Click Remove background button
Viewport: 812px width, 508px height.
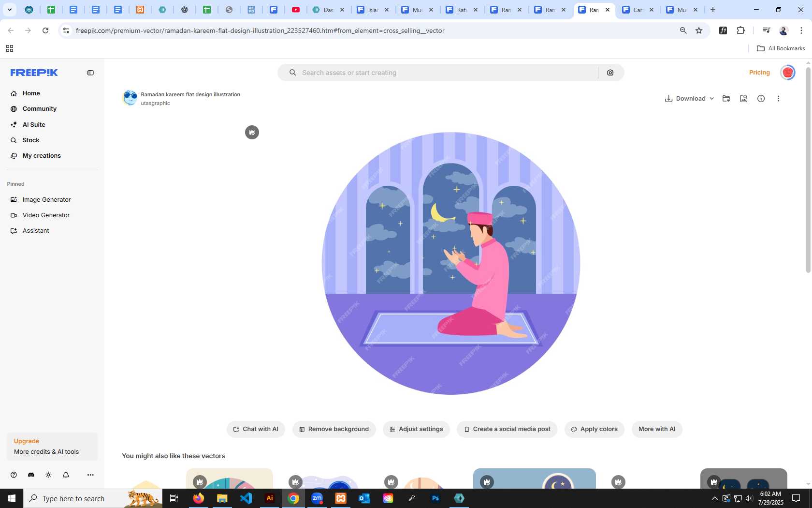(334, 429)
